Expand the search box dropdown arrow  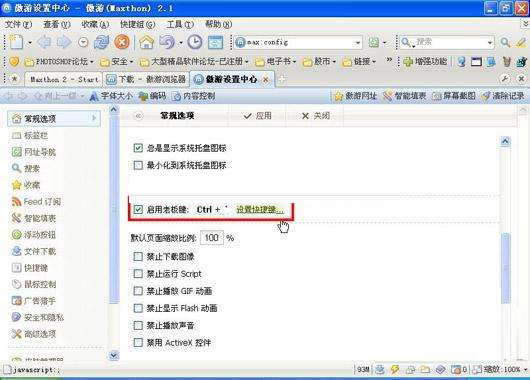pos(490,43)
